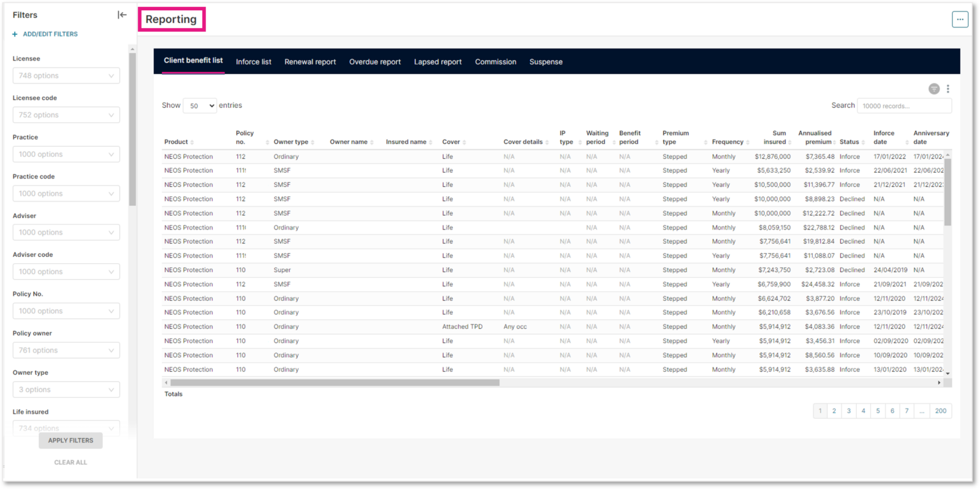980x489 pixels.
Task: Open the Life insured options dropdown
Action: point(66,426)
